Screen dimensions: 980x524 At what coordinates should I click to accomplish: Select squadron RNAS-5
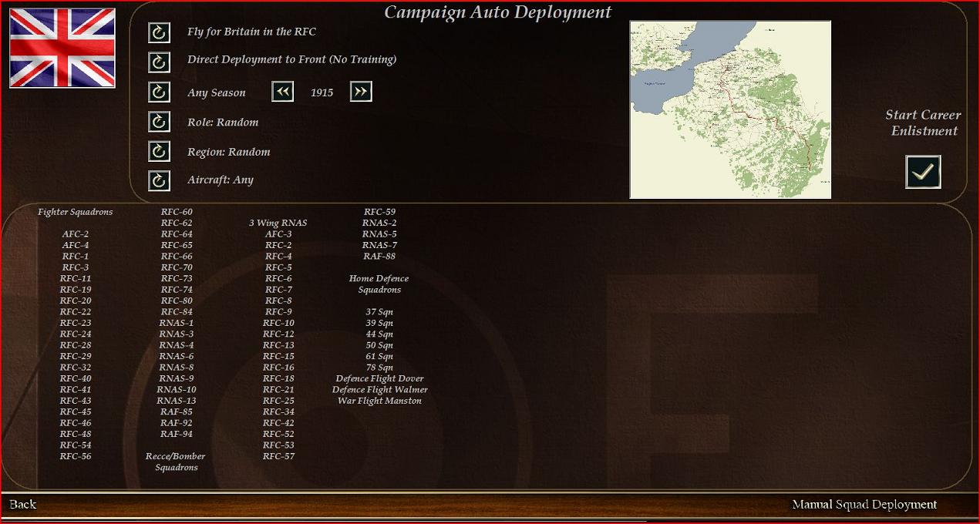pos(379,234)
